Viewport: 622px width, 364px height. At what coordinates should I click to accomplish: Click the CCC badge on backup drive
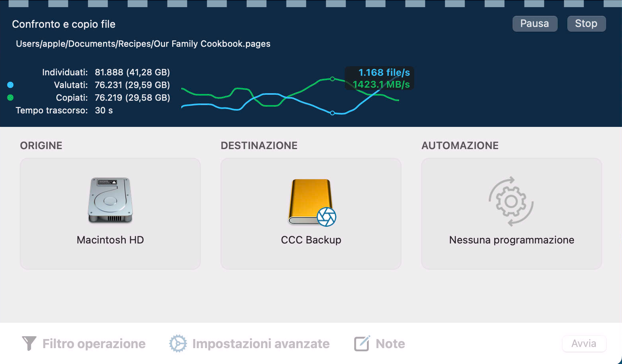326,217
